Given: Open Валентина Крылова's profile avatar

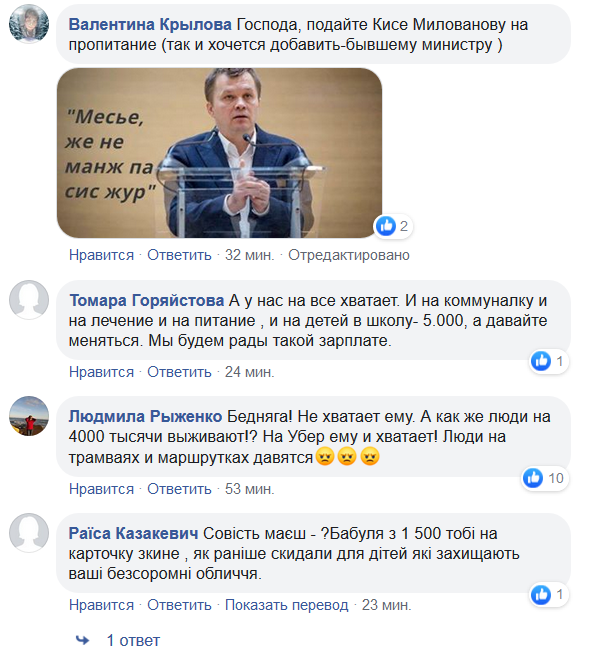Looking at the screenshot, I should point(30,25).
